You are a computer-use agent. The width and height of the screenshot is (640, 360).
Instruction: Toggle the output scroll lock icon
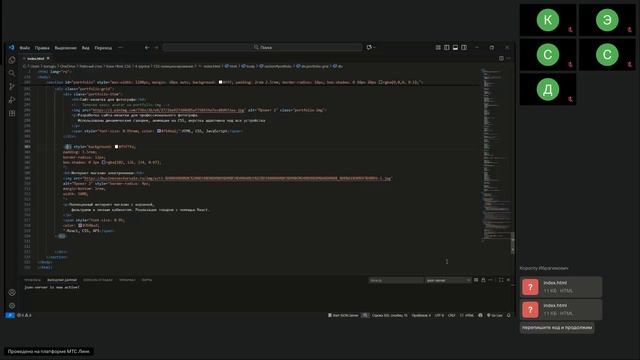pyautogui.click(x=483, y=280)
